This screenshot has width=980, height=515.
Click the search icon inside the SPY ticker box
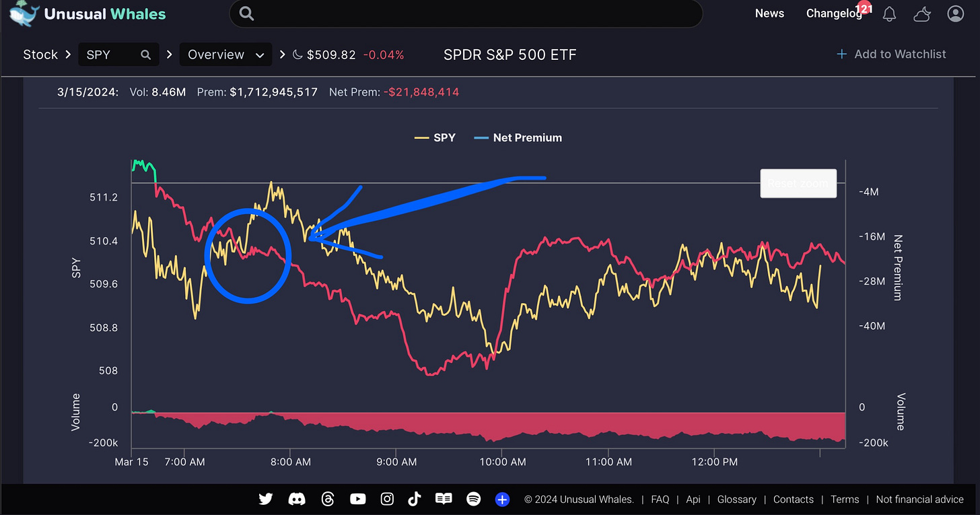[x=145, y=55]
